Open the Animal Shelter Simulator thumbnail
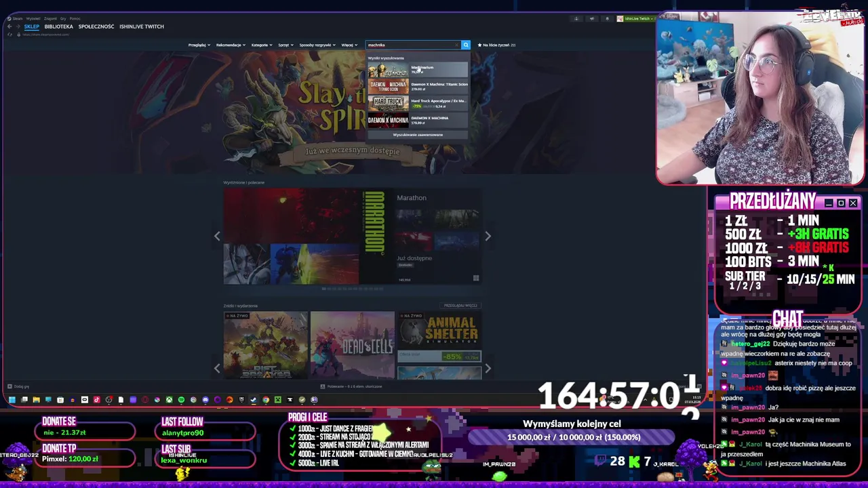Image resolution: width=868 pixels, height=488 pixels. 439,331
